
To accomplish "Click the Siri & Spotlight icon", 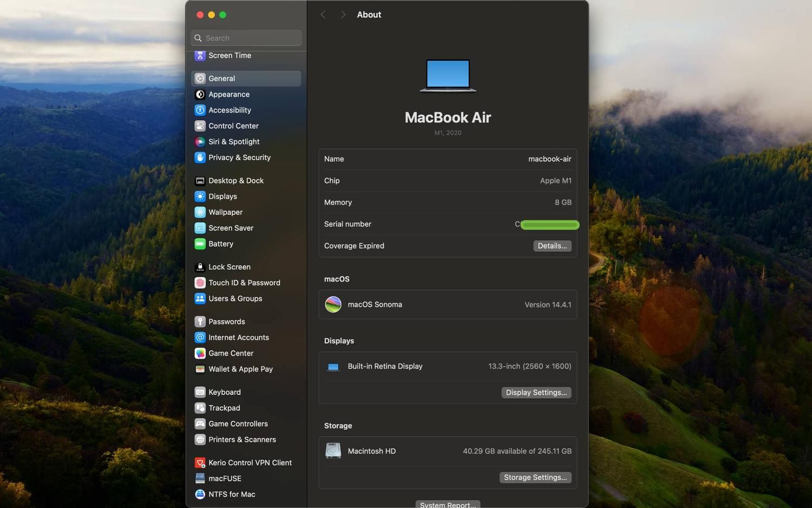I will pyautogui.click(x=200, y=141).
